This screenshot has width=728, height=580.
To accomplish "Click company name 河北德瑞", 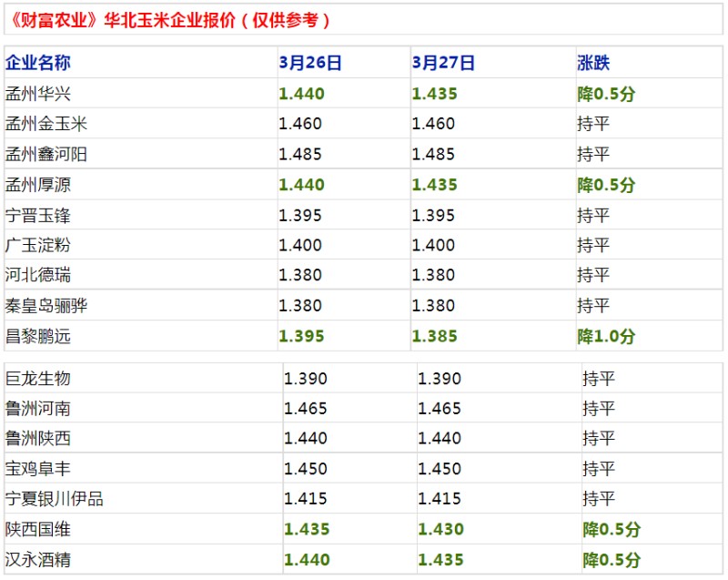I will pos(37,275).
